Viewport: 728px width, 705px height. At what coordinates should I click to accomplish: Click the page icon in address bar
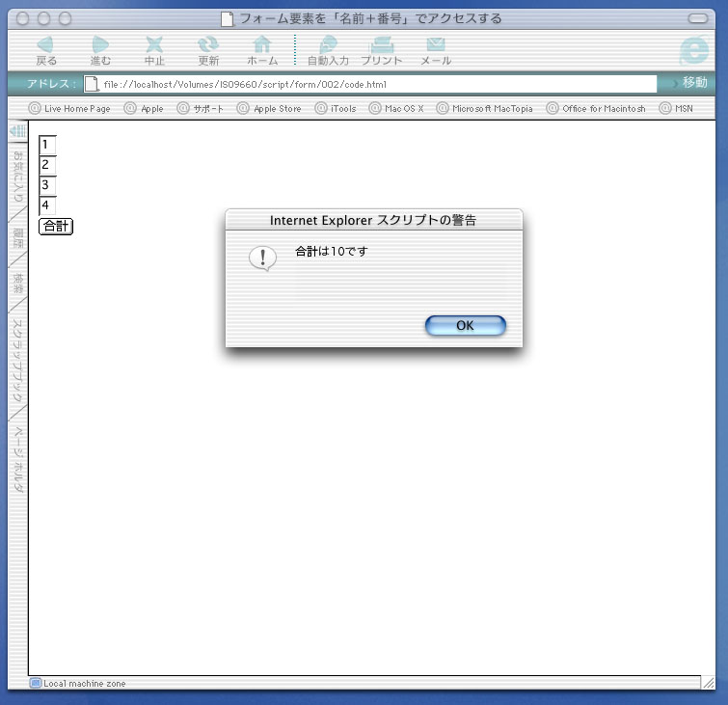[92, 84]
